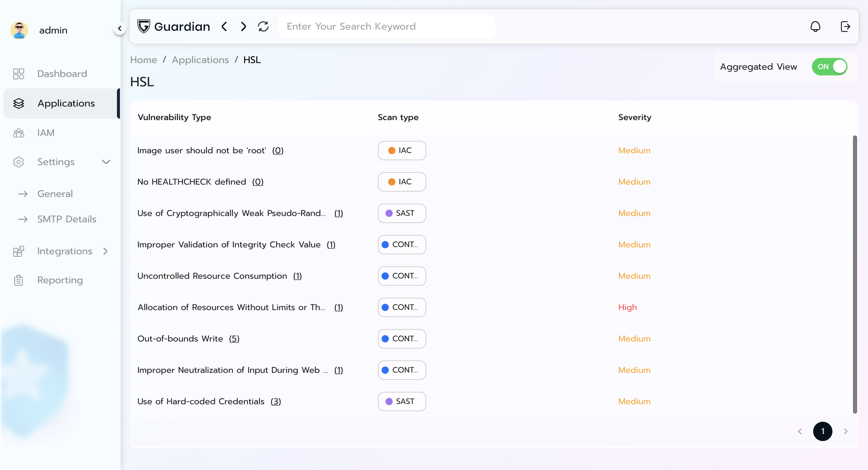Expand the Integrations submenu arrow
The height and width of the screenshot is (470, 868).
click(105, 251)
